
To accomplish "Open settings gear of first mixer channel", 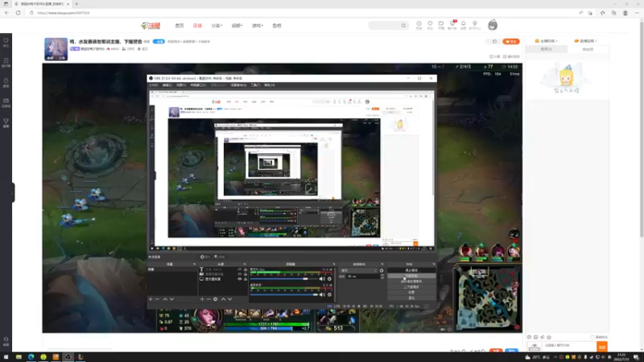I will coord(329,278).
